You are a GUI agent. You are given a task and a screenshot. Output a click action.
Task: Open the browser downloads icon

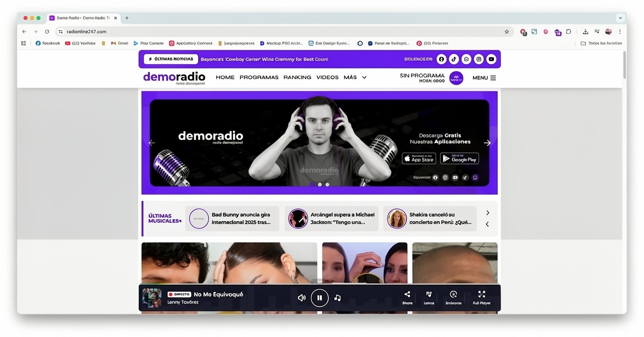click(585, 32)
